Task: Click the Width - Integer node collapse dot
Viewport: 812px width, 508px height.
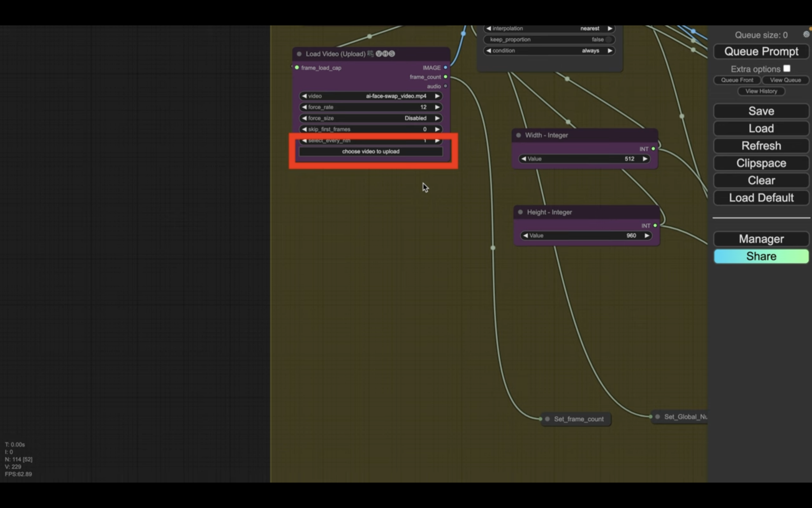Action: [x=518, y=135]
